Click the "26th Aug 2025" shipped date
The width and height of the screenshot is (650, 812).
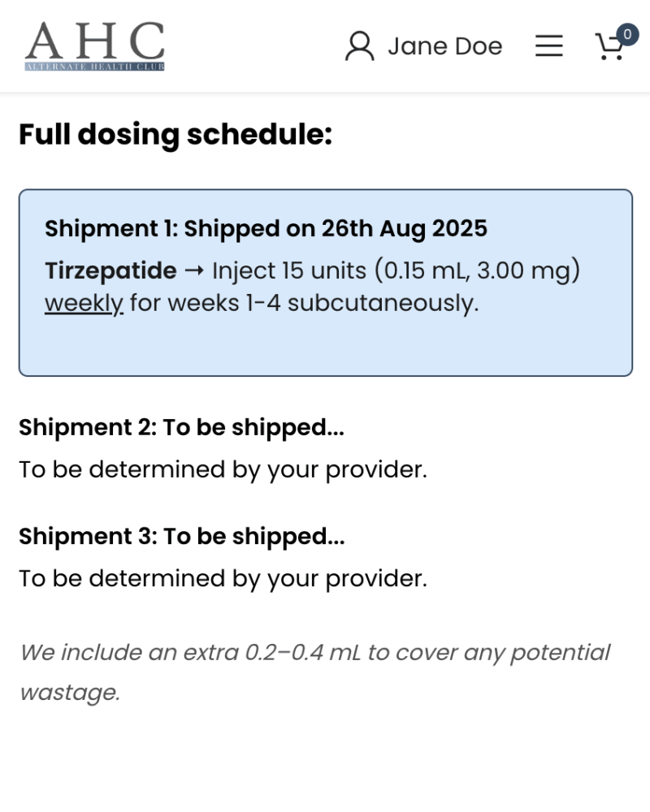(404, 228)
